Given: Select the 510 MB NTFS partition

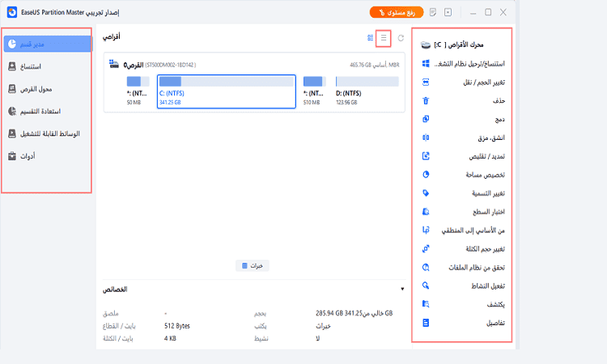Looking at the screenshot, I should (313, 91).
